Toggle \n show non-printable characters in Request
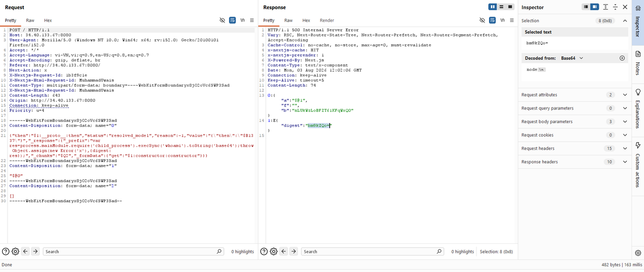This screenshot has width=644, height=272. pos(243,20)
